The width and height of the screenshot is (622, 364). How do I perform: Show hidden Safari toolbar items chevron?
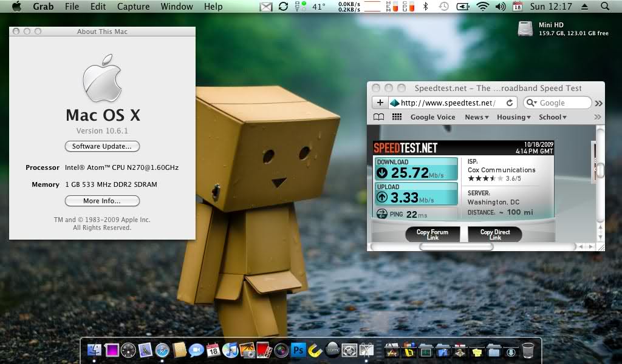click(598, 103)
